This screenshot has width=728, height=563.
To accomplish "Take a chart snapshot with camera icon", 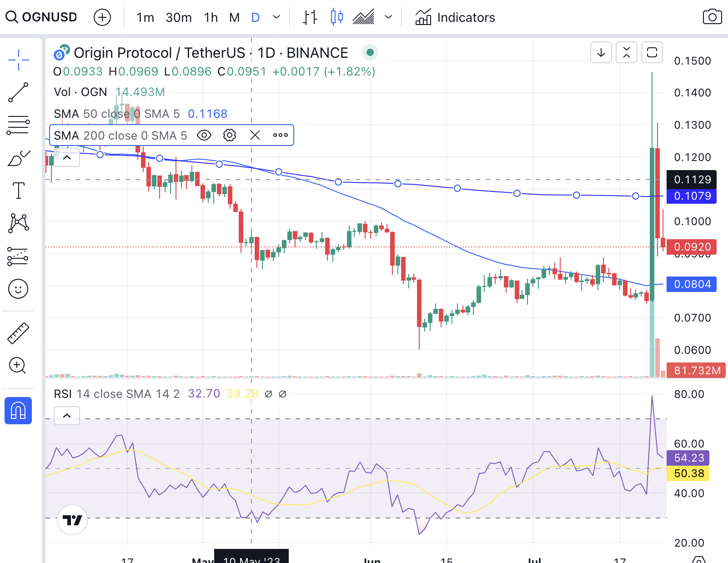I will click(712, 17).
